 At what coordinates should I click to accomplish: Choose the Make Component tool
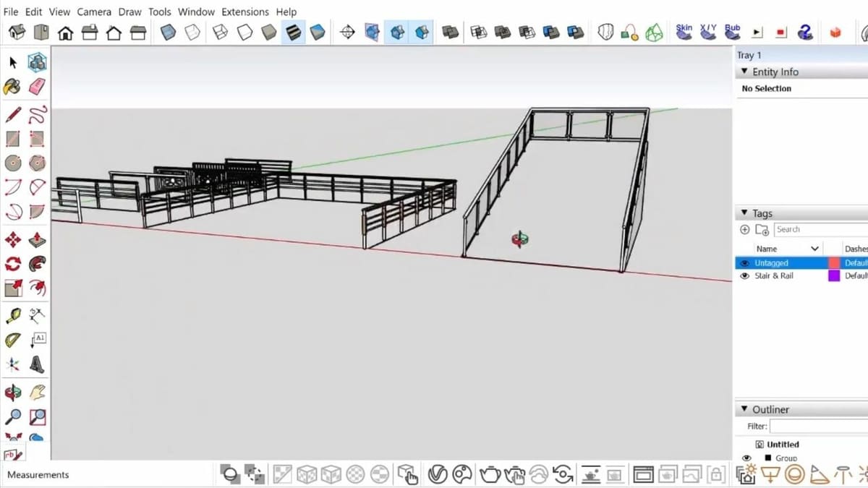(38, 62)
